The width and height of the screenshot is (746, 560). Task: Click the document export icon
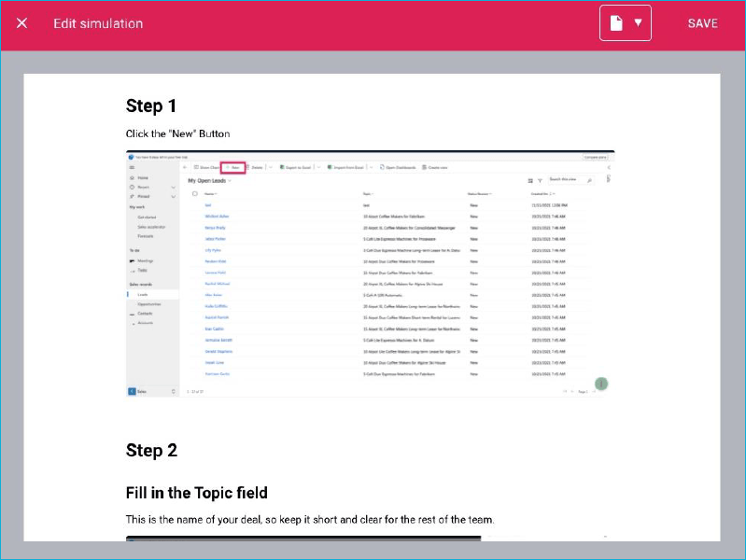pos(616,22)
